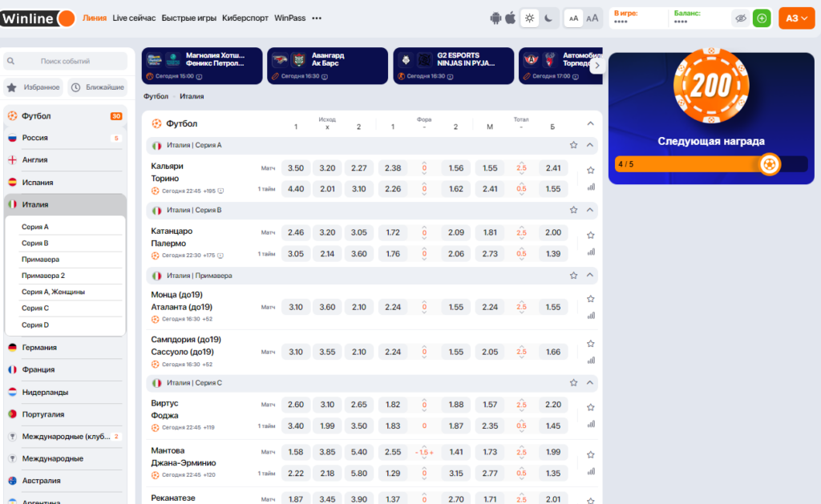The image size is (821, 504).
Task: Focus the Поиск событий search field
Action: click(66, 61)
